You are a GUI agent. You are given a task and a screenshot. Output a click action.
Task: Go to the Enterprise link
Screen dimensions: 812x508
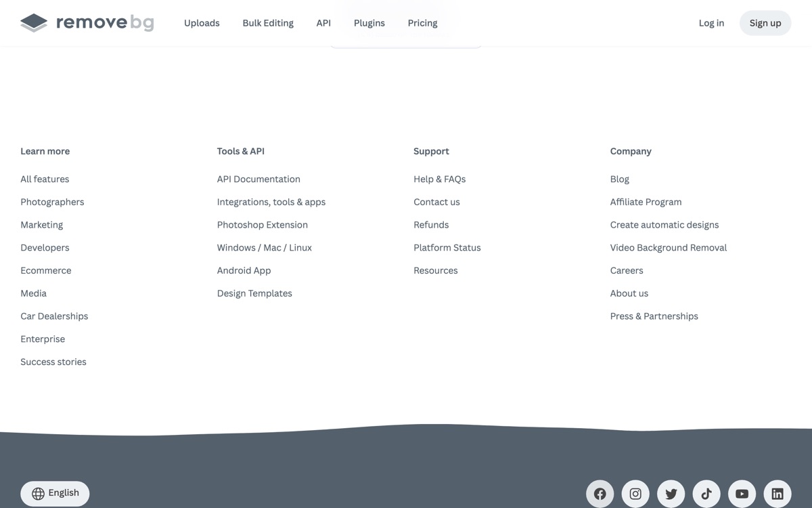(x=43, y=339)
